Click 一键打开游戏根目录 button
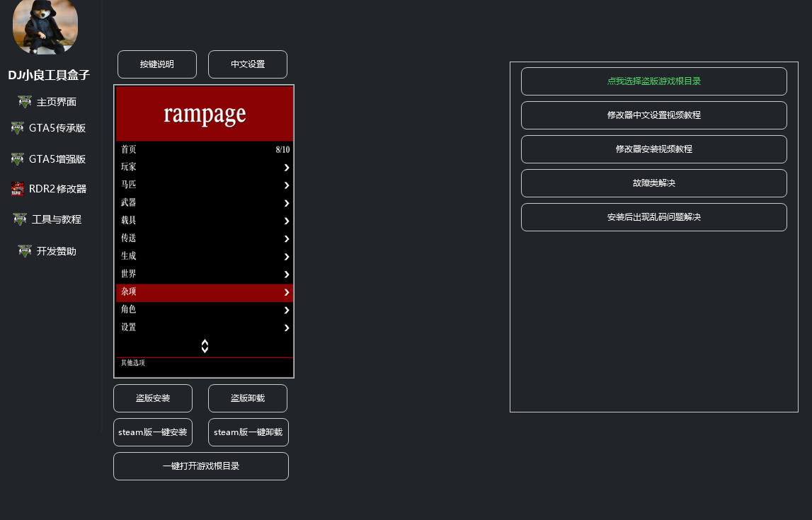812x520 pixels. pyautogui.click(x=201, y=466)
